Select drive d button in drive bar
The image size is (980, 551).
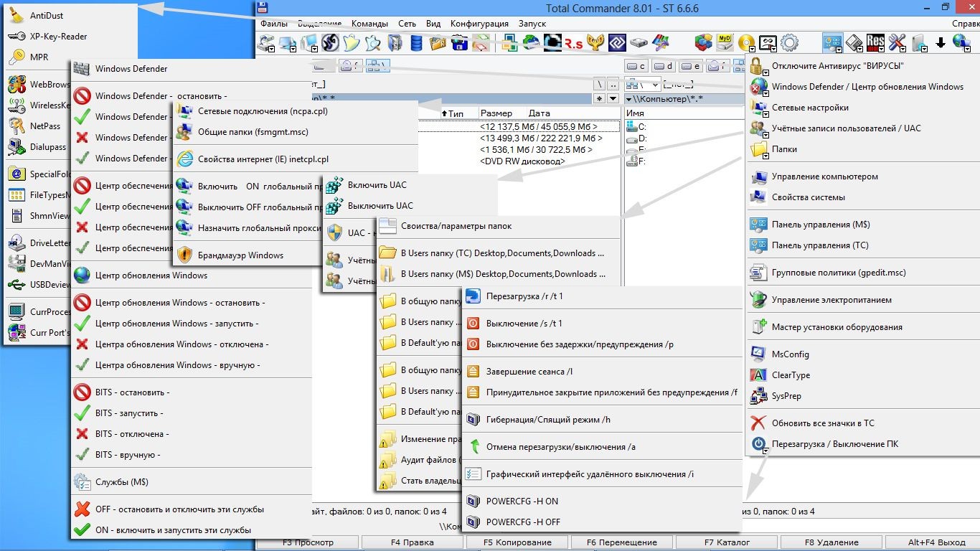[664, 66]
